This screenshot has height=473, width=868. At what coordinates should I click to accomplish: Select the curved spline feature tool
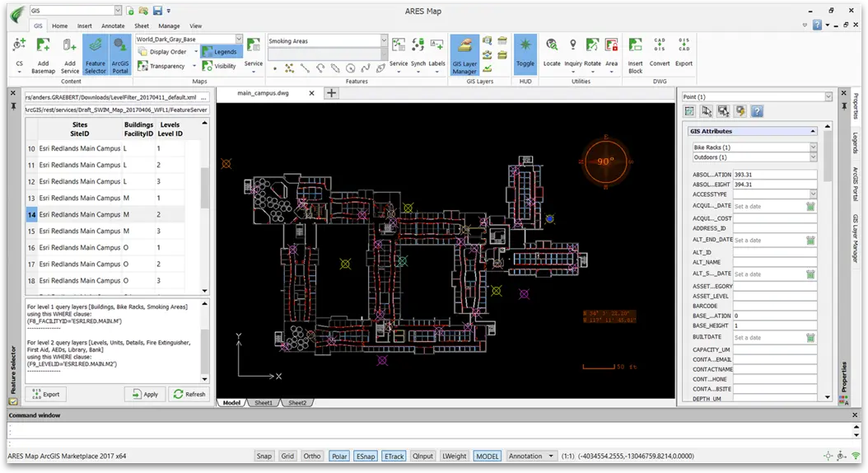click(366, 68)
